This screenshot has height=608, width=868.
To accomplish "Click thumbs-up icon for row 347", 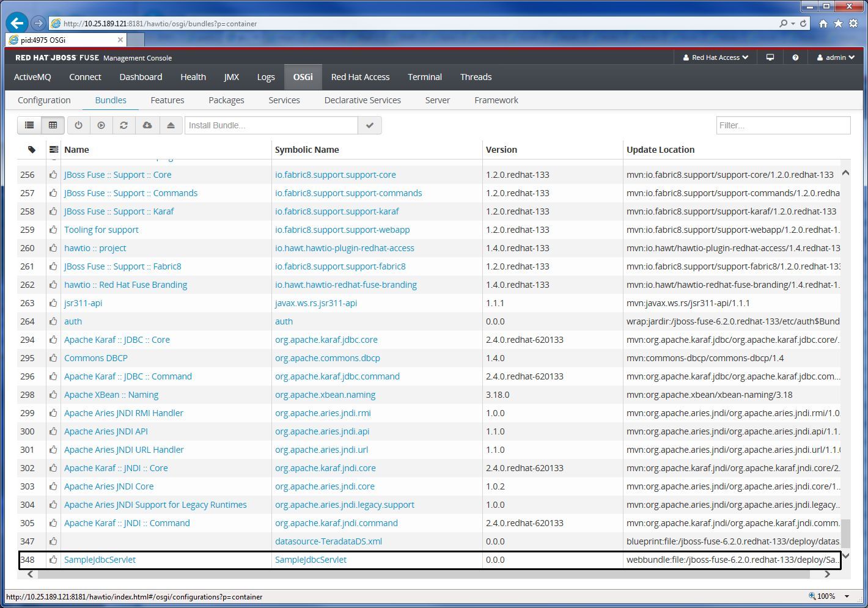I will pos(53,541).
